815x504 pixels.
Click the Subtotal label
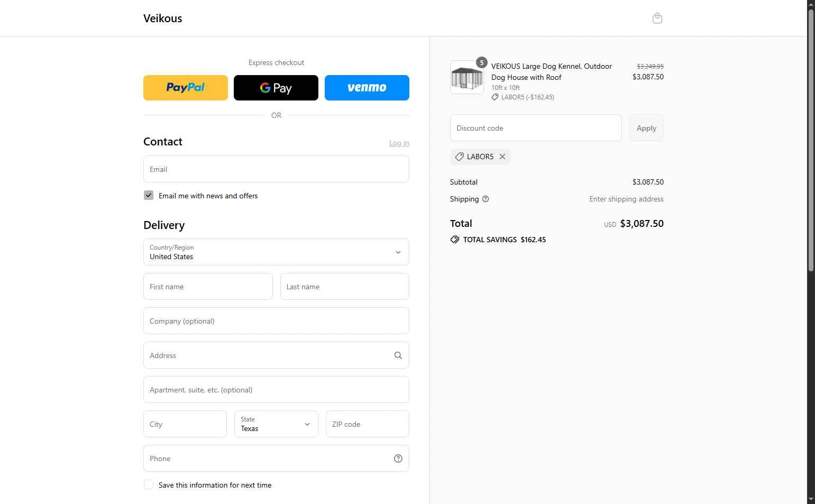click(464, 182)
